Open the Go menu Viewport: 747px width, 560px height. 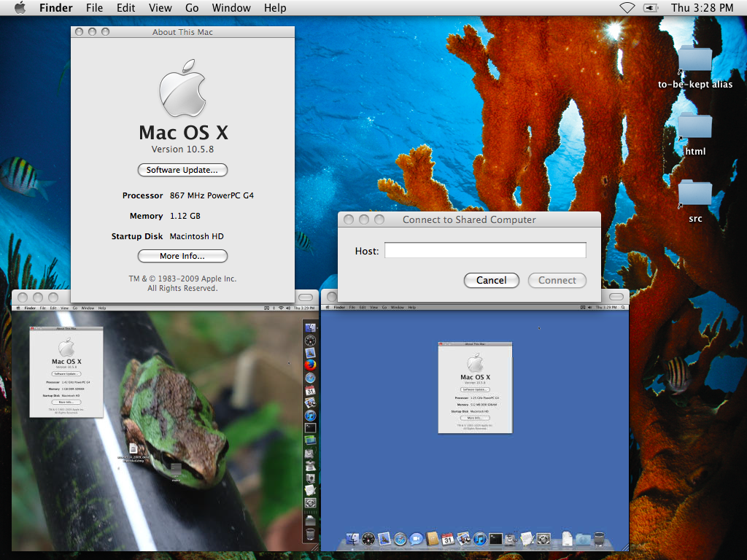[x=192, y=7]
